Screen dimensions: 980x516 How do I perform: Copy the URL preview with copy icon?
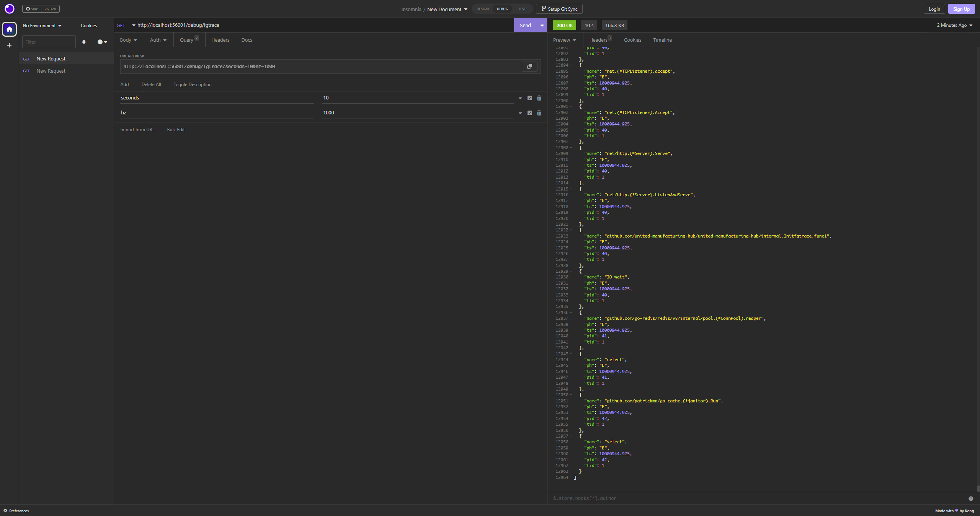(x=529, y=67)
